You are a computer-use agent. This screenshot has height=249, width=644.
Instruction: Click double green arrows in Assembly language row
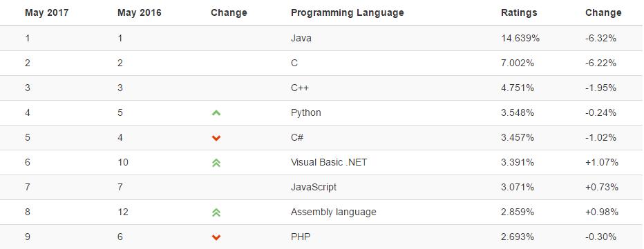coord(216,212)
